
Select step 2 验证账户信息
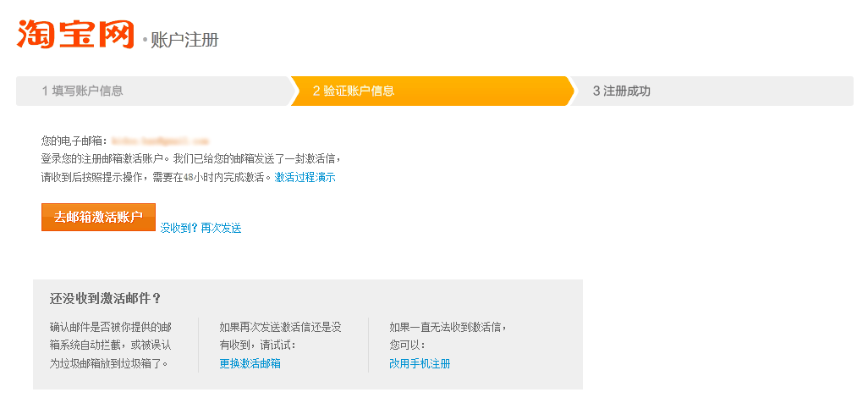pyautogui.click(x=354, y=91)
